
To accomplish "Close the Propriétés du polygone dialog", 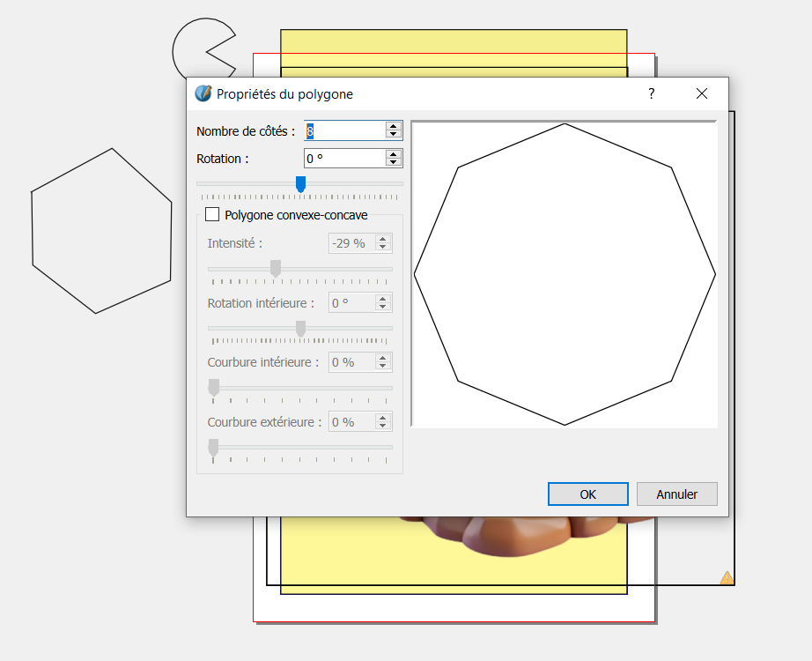I will 702,93.
